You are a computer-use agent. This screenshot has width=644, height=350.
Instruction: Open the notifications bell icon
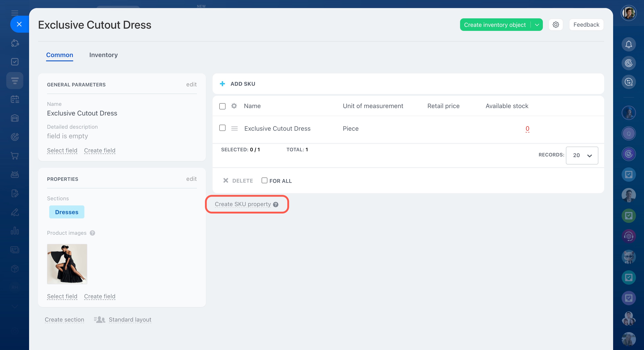coord(629,44)
